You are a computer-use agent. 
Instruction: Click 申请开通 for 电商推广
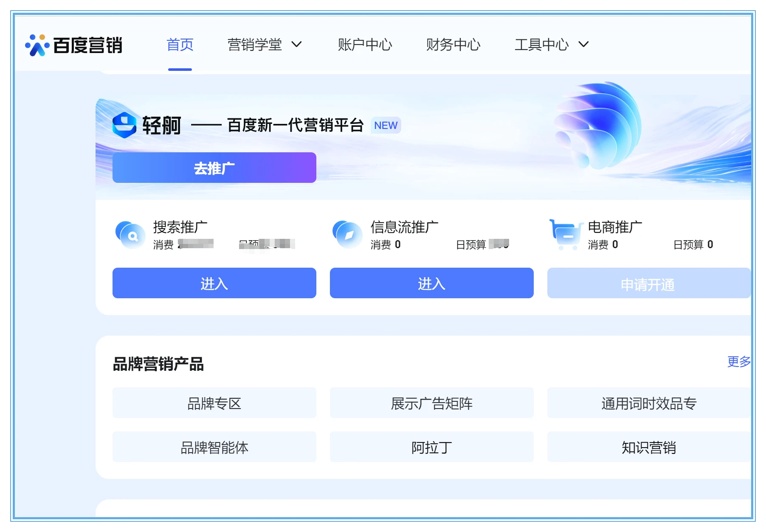pos(649,283)
